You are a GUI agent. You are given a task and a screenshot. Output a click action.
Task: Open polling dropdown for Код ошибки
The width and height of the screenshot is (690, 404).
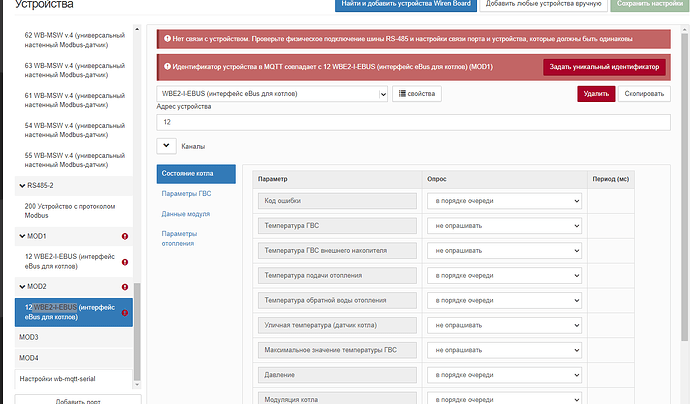pyautogui.click(x=504, y=201)
